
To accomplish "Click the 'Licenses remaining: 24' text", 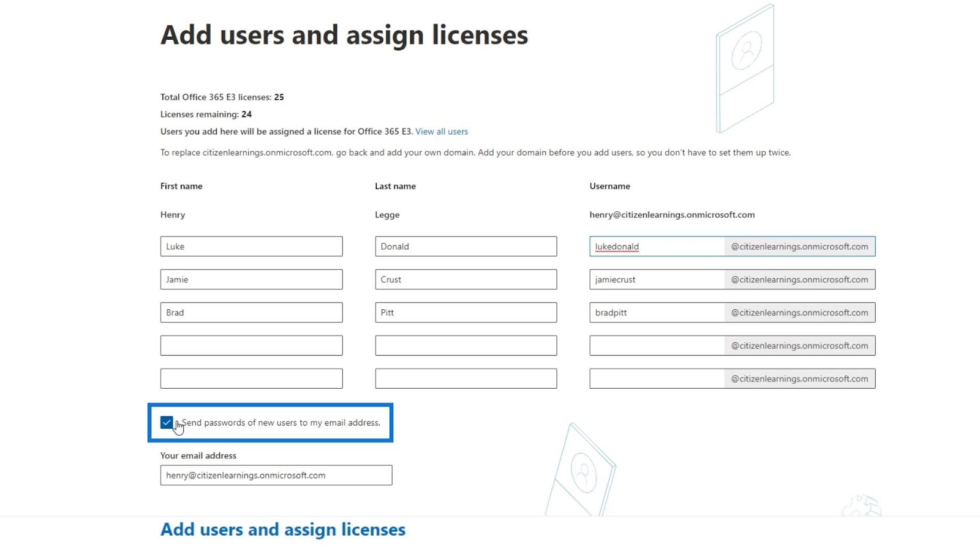I will tap(206, 114).
